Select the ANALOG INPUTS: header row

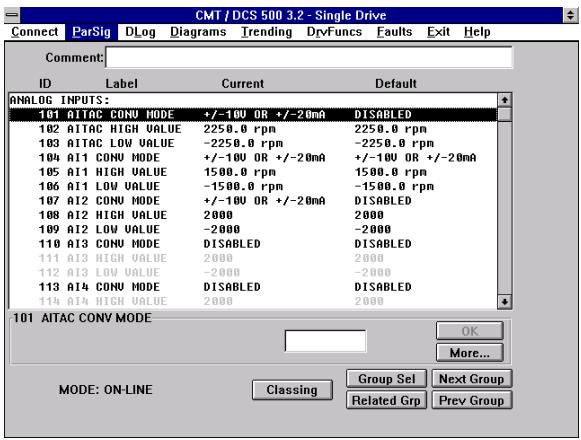coord(253,100)
